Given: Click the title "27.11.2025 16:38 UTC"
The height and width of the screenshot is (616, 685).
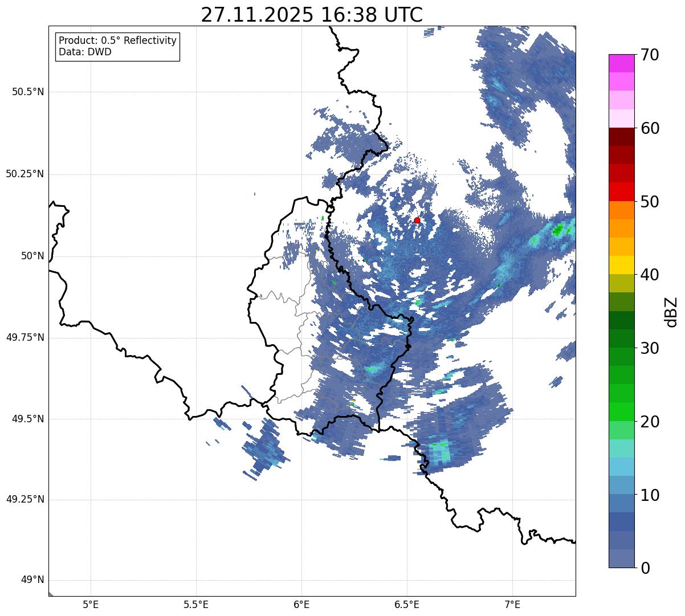Looking at the screenshot, I should [312, 15].
